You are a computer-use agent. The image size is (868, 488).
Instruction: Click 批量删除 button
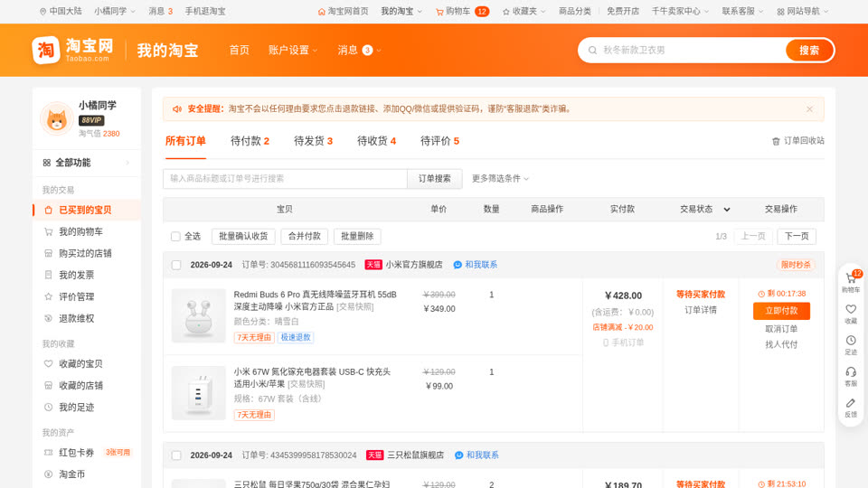pos(357,236)
